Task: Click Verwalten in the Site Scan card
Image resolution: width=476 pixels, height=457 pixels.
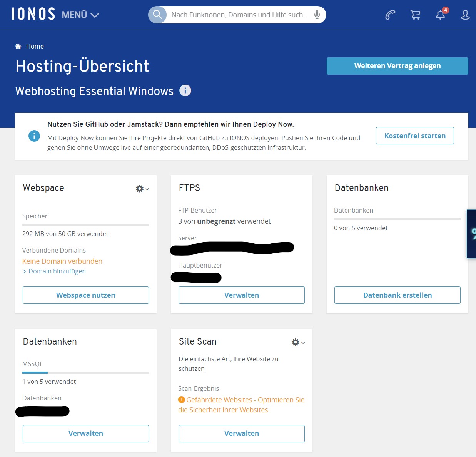Action: (x=242, y=434)
